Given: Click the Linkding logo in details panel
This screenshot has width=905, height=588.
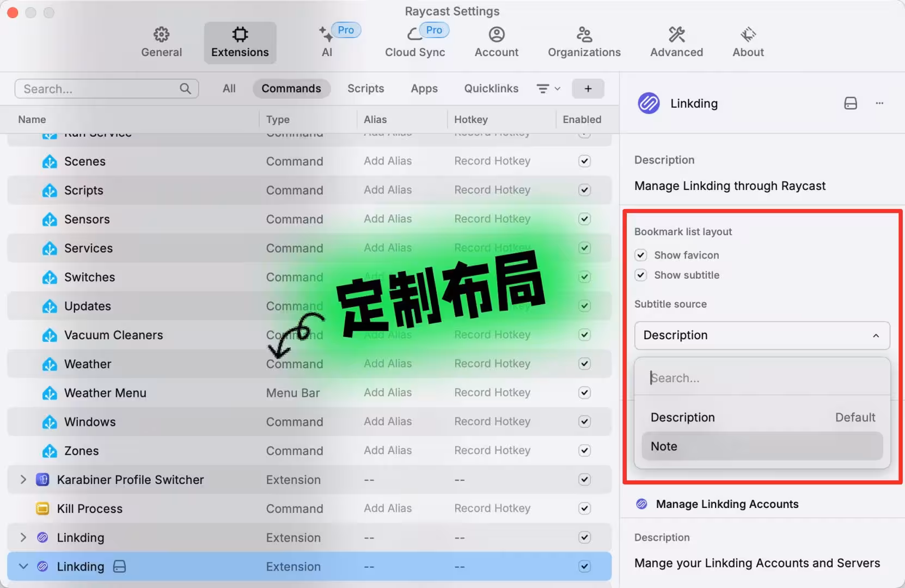Looking at the screenshot, I should click(649, 103).
